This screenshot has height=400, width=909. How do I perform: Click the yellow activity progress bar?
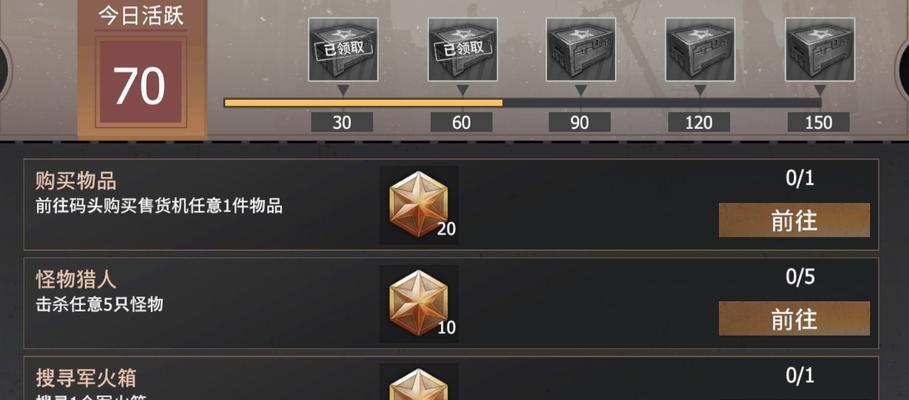(x=363, y=103)
